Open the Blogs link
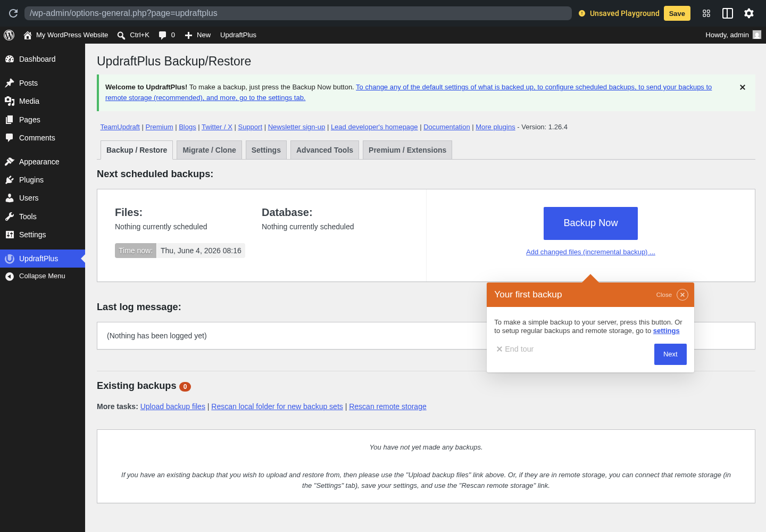Viewport: 766px width, 532px height. click(x=187, y=127)
